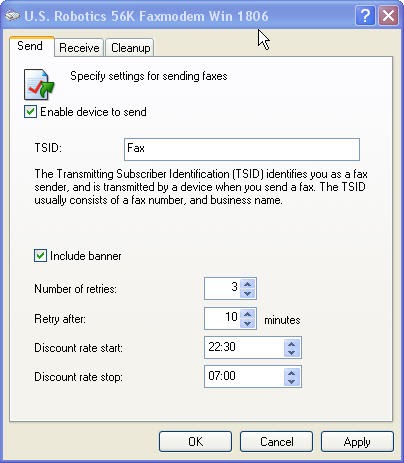
Task: Uncheck Enable device to send
Action: click(x=30, y=112)
